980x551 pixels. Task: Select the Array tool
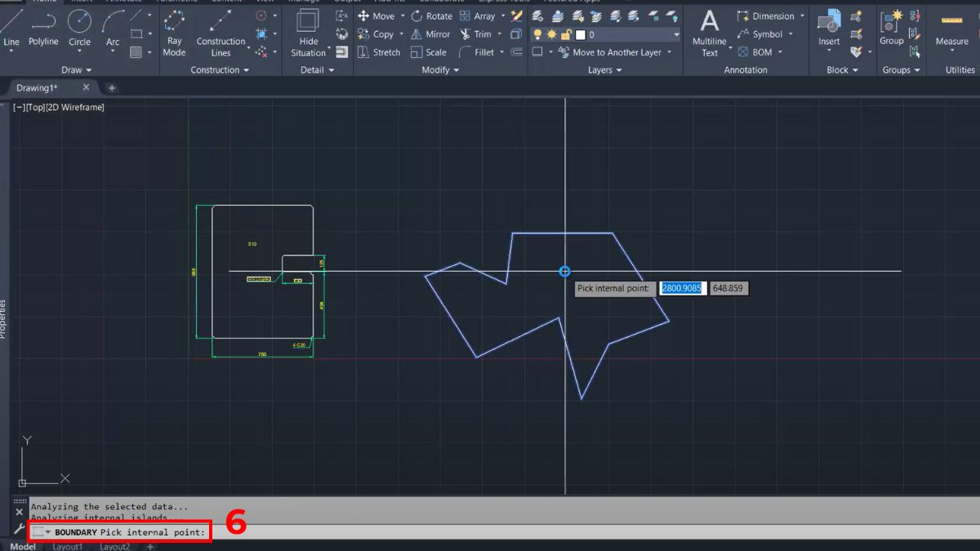tap(478, 16)
